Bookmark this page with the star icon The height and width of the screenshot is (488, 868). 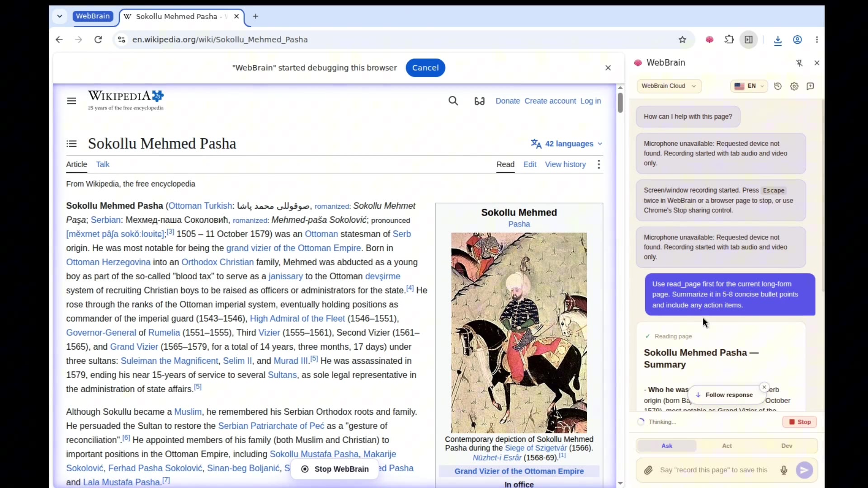point(683,40)
